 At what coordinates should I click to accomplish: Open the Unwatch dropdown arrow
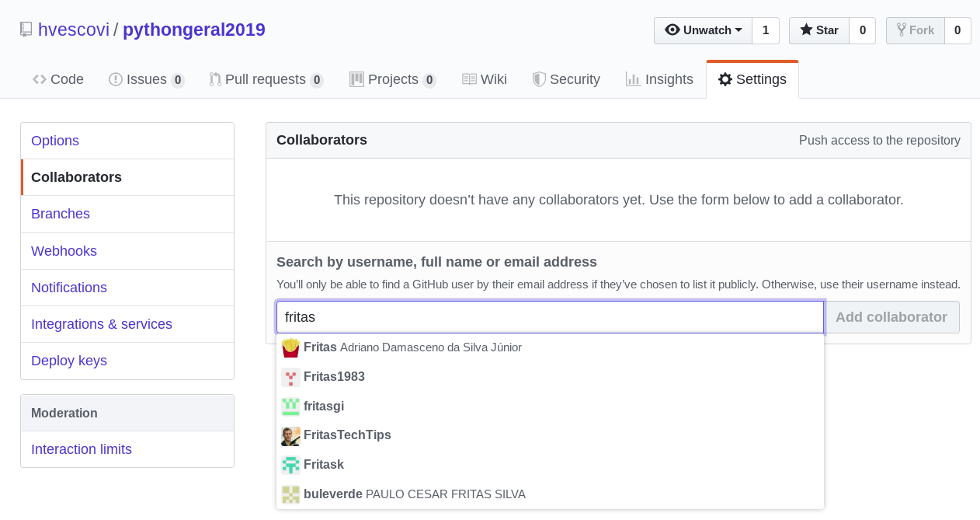(x=738, y=30)
